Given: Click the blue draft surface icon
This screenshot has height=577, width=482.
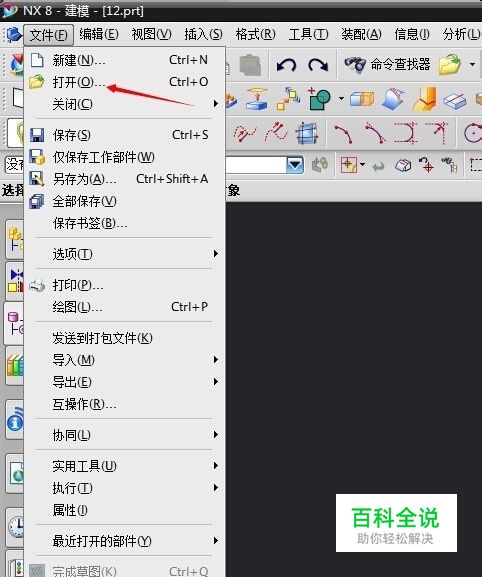Looking at the screenshot, I should click(x=393, y=99).
